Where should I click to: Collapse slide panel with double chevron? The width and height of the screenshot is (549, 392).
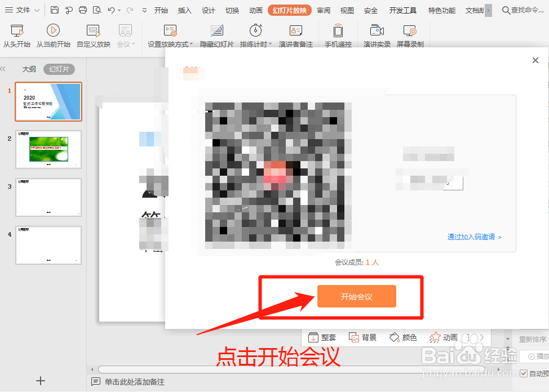tap(3, 69)
